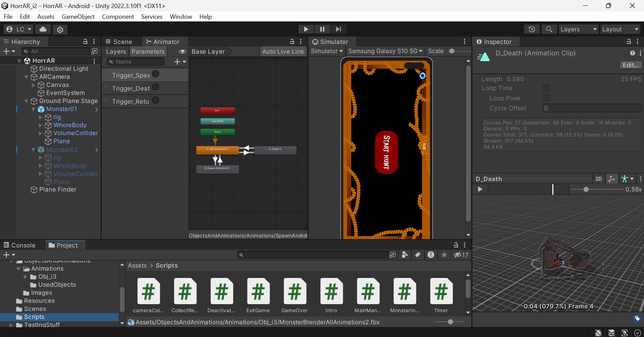Play the D_Death animation preview
This screenshot has height=337, width=644.
click(480, 189)
